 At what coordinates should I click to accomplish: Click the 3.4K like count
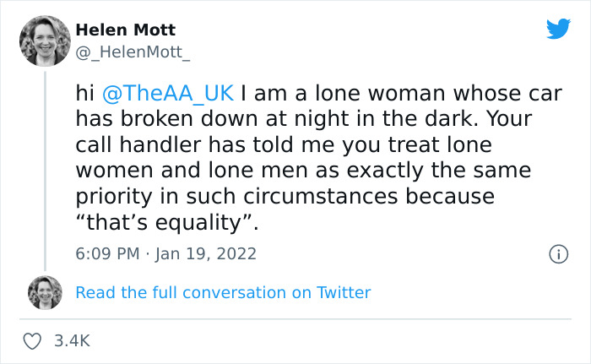click(71, 341)
